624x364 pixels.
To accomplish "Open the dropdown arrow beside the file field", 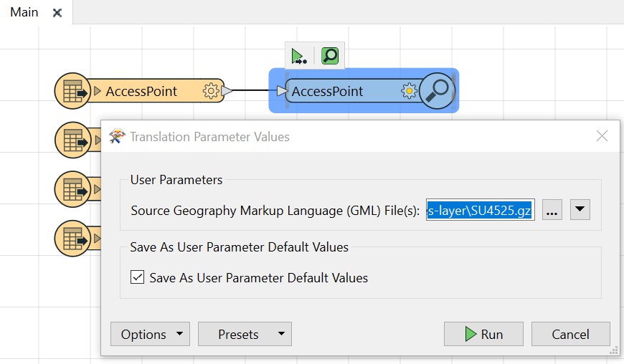I will pyautogui.click(x=580, y=209).
